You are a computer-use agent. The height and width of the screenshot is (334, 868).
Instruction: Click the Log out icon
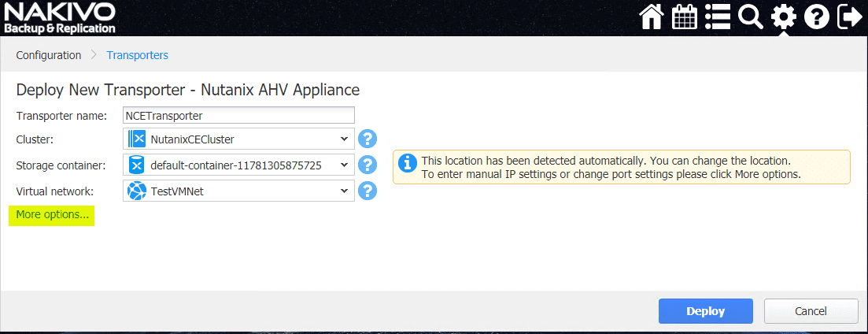(849, 17)
